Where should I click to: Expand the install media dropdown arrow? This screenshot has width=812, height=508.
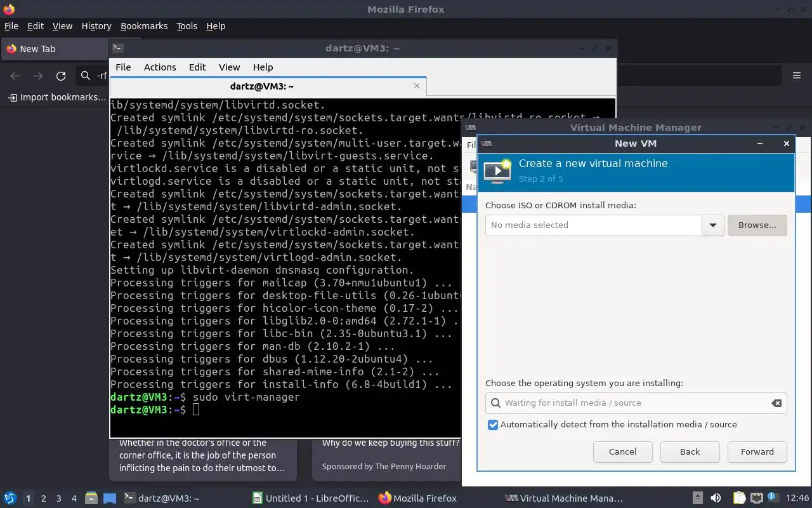tap(713, 225)
